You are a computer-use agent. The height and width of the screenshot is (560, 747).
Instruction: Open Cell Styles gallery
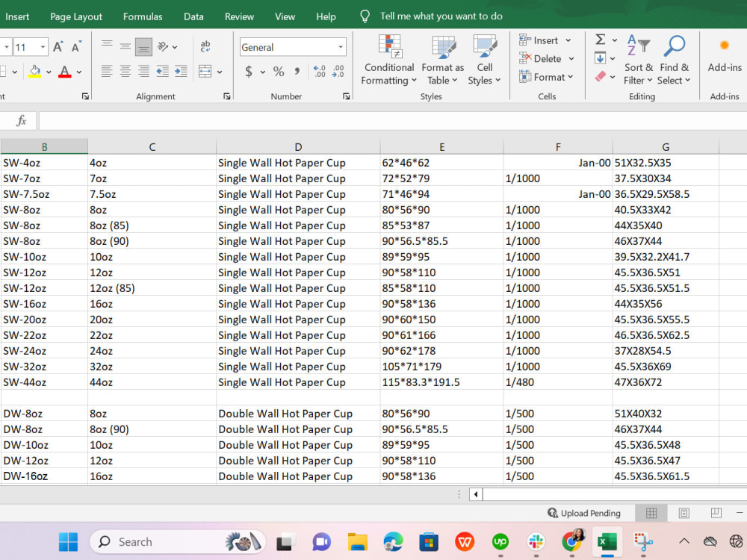[x=485, y=60]
